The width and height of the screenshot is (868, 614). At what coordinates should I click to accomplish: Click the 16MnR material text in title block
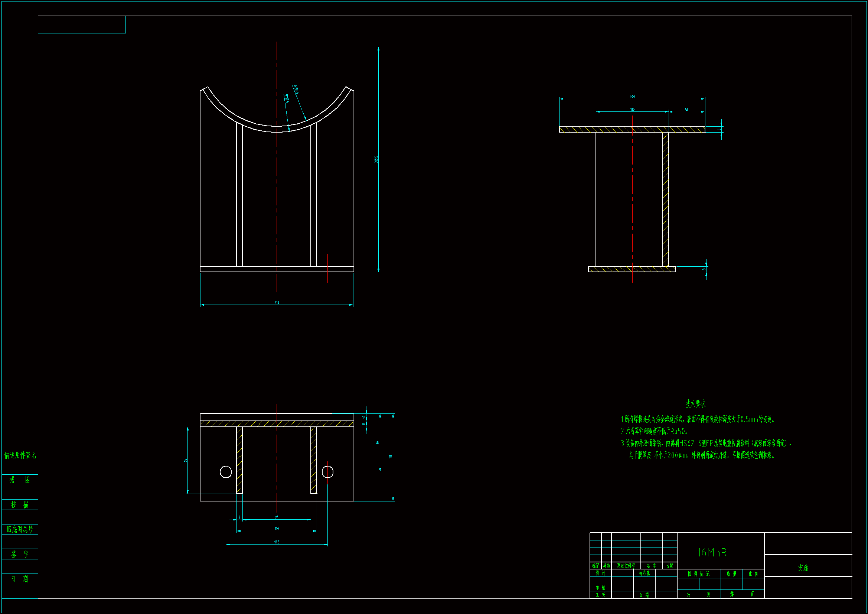(x=711, y=553)
